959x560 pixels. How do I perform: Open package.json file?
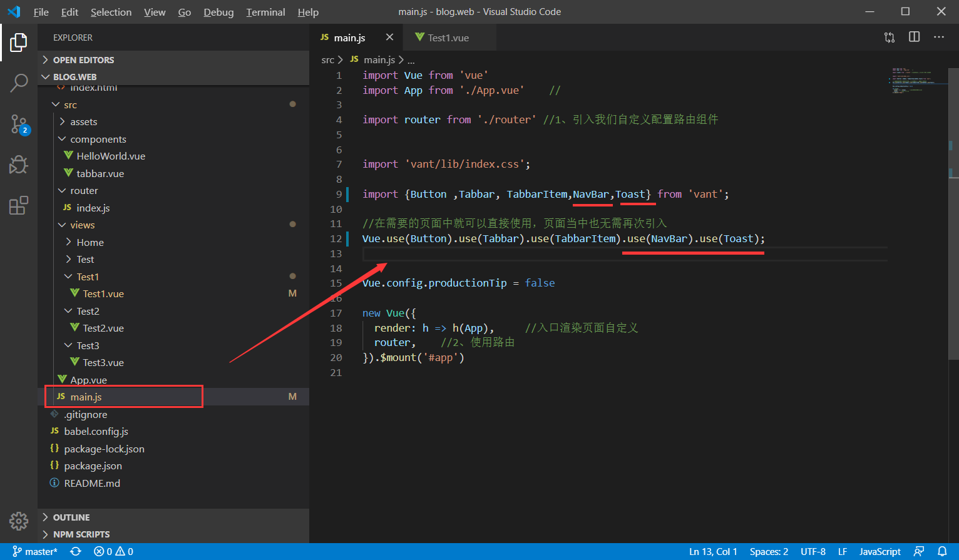point(173,466)
